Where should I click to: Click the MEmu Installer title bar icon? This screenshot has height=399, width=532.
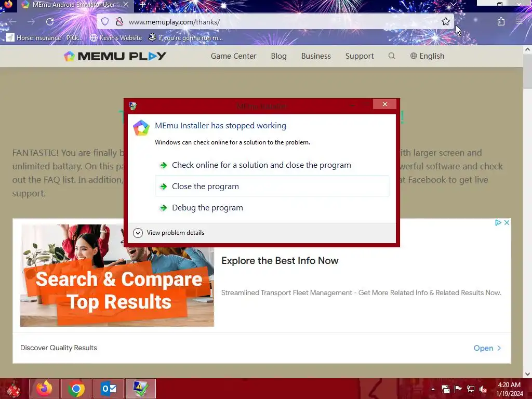pos(133,106)
